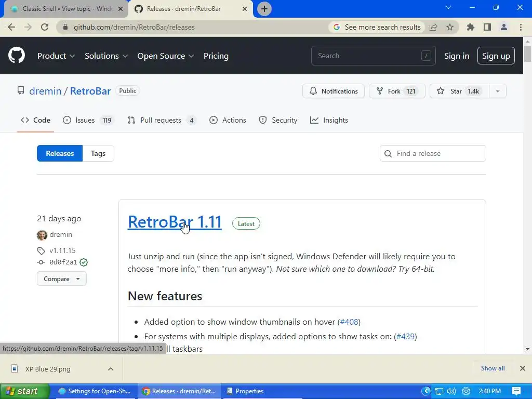Open the Chrome extensions puzzle icon

pyautogui.click(x=471, y=27)
